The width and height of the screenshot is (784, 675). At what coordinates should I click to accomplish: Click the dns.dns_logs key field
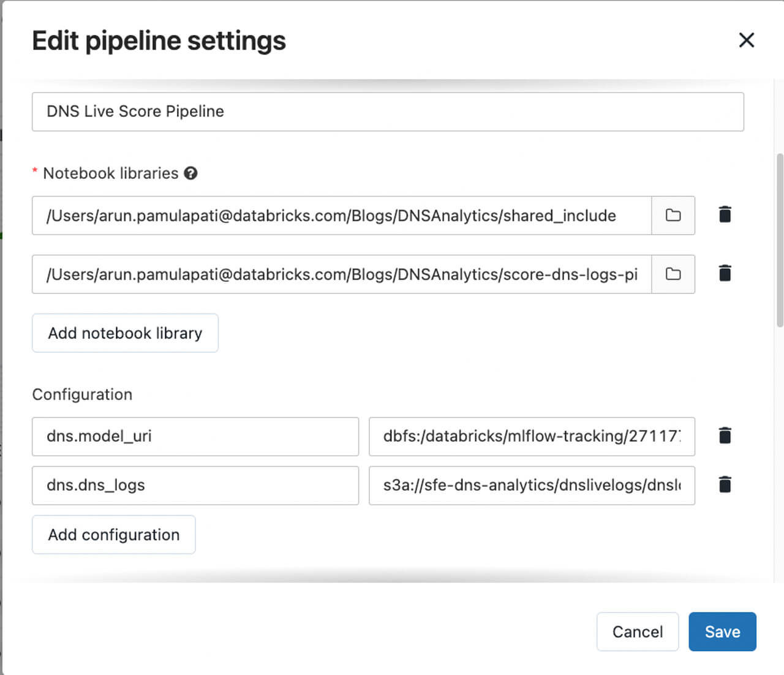(195, 486)
